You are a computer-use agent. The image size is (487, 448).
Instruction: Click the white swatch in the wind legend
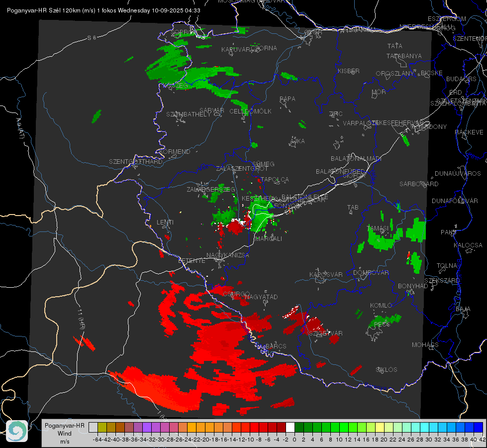[290, 427]
